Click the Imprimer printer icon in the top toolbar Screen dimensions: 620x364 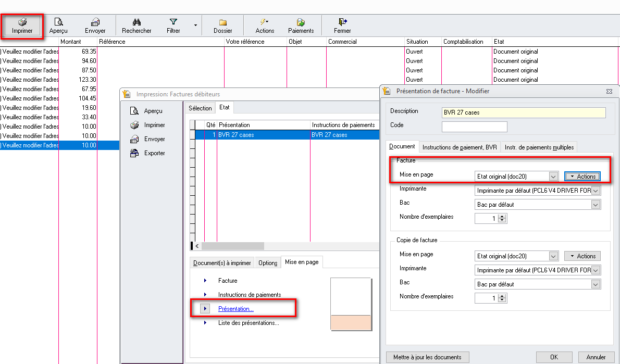22,22
